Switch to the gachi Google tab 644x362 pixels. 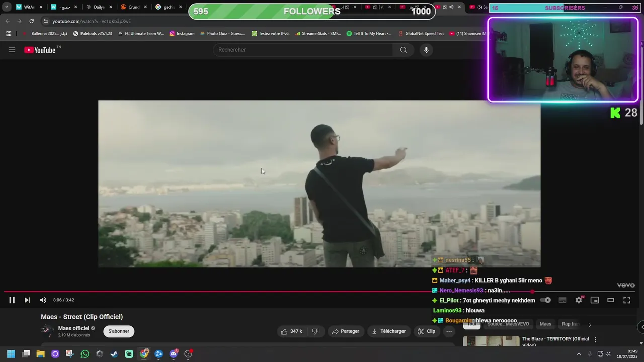(x=165, y=7)
